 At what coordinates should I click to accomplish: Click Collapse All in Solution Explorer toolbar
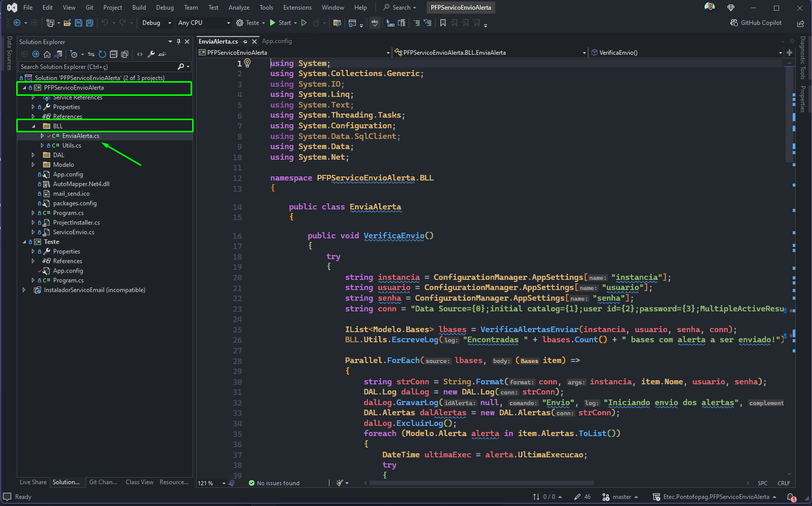tap(114, 54)
